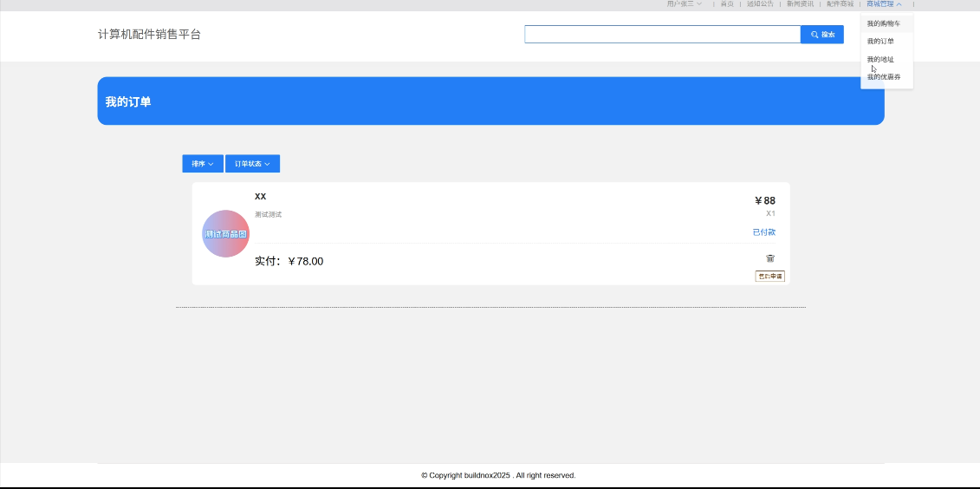Navigate to 配件商城

pyautogui.click(x=840, y=4)
